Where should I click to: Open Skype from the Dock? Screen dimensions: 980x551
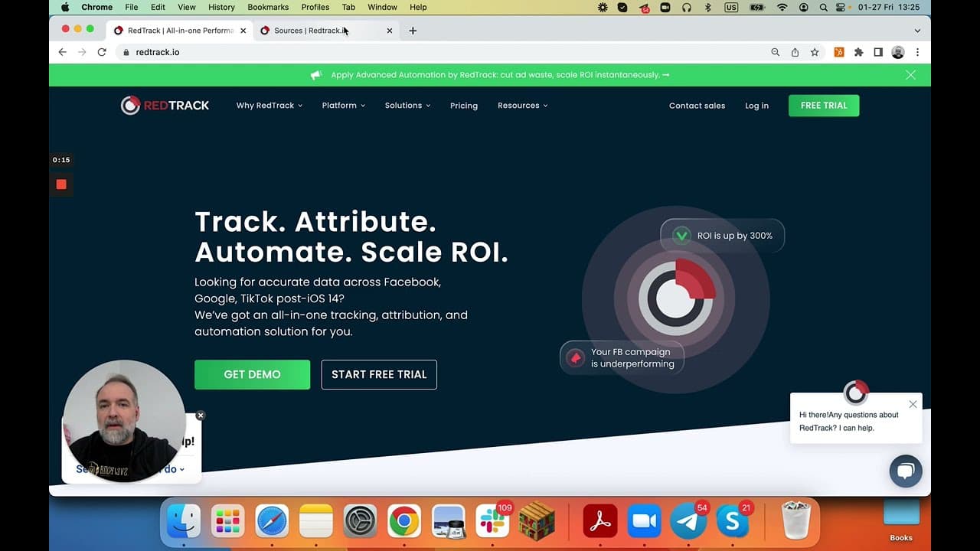click(x=733, y=521)
